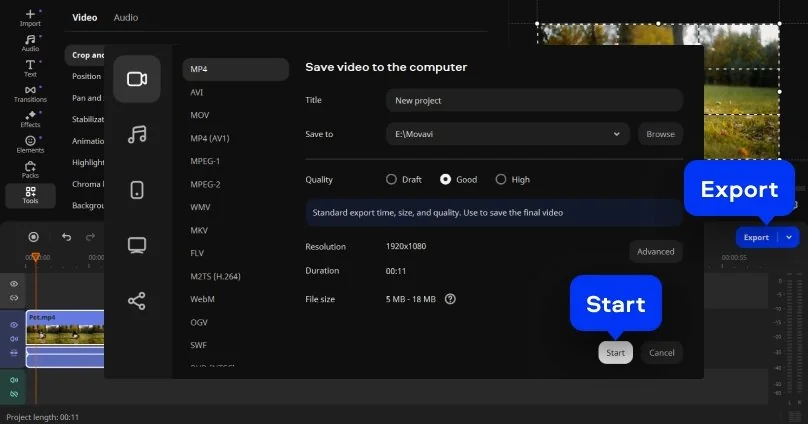Select the mobile device export icon
Screen dimensions: 808x424
pyautogui.click(x=137, y=190)
